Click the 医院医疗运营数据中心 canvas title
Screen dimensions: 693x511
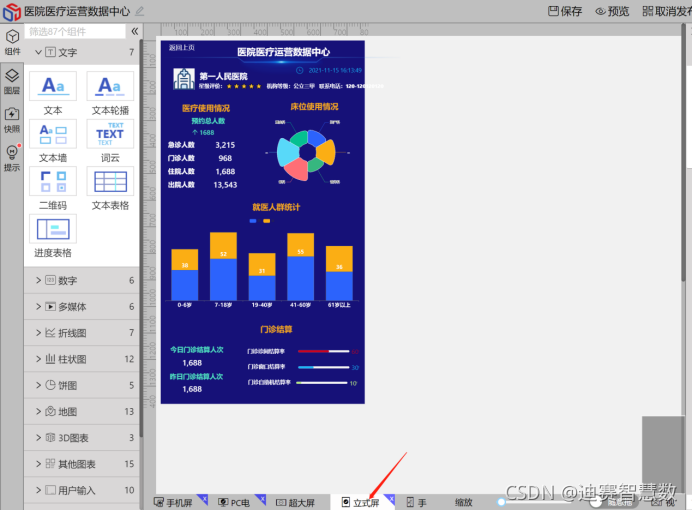[283, 52]
